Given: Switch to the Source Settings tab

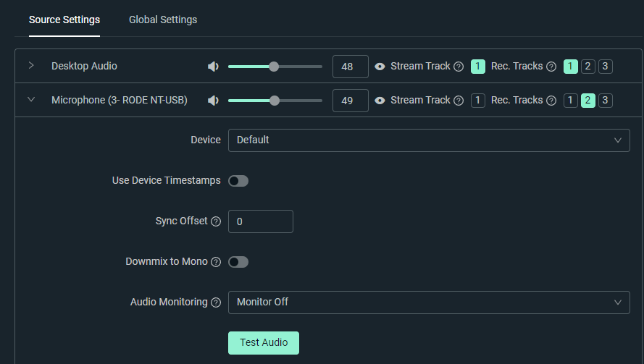Looking at the screenshot, I should pos(64,20).
